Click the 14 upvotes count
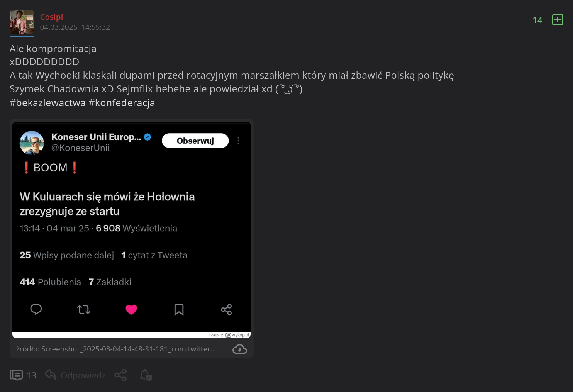The width and height of the screenshot is (573, 392). (x=537, y=20)
